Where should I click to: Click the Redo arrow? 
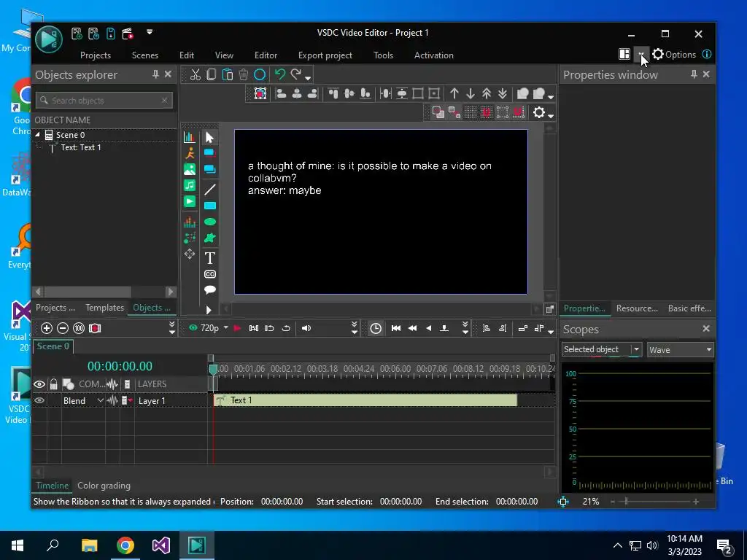(x=296, y=74)
